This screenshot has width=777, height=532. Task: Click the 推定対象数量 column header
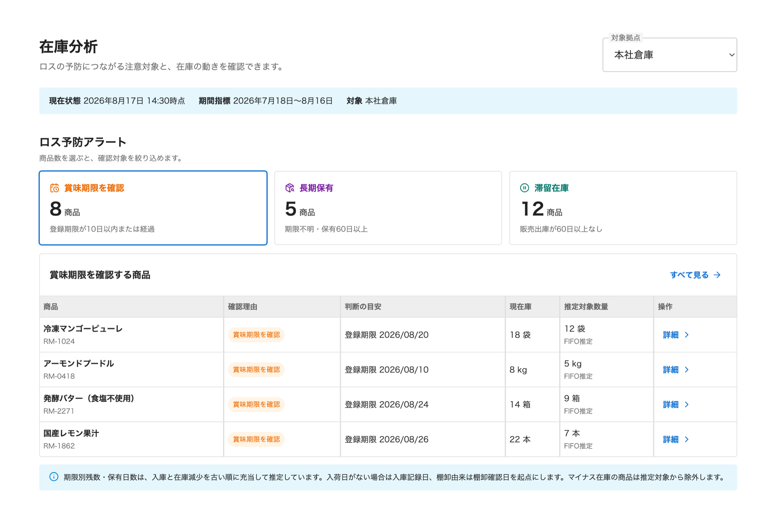pyautogui.click(x=606, y=307)
